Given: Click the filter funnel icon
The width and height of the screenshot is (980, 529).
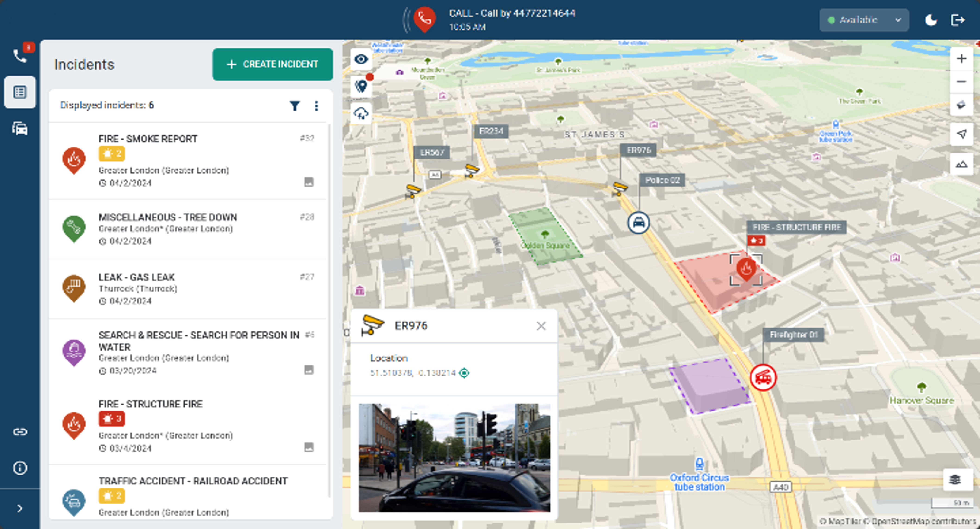Looking at the screenshot, I should click(x=294, y=106).
